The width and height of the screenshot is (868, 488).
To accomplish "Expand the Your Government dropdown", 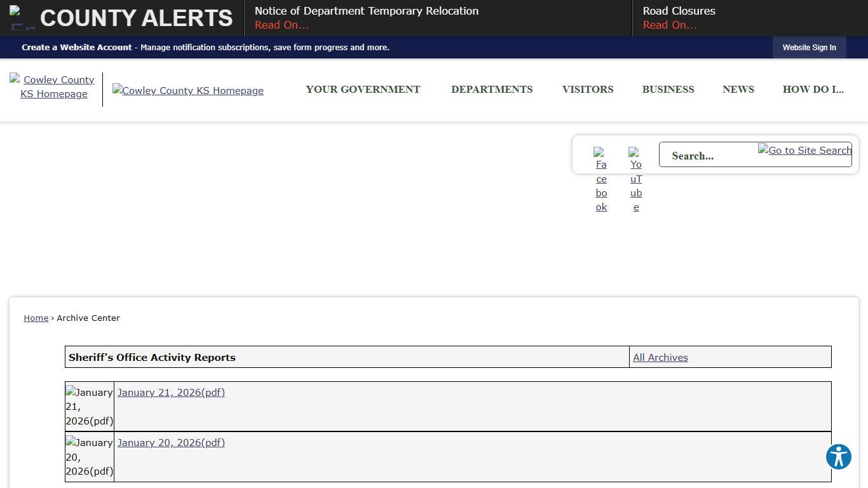I will click(x=363, y=90).
